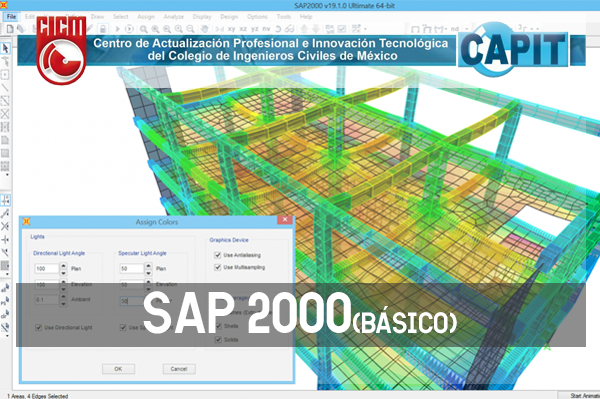Click the Cancel button in Assign Colors

click(x=179, y=369)
